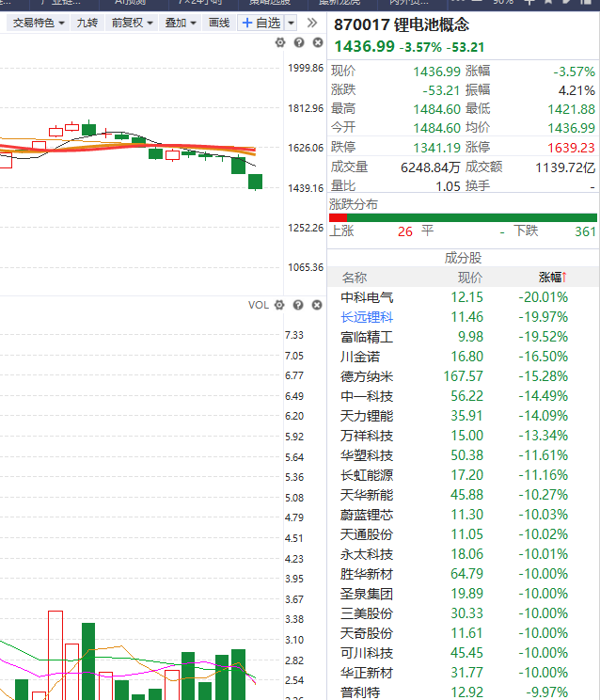Open main chart settings gear icon
Image resolution: width=600 pixels, height=700 pixels.
pos(280,43)
